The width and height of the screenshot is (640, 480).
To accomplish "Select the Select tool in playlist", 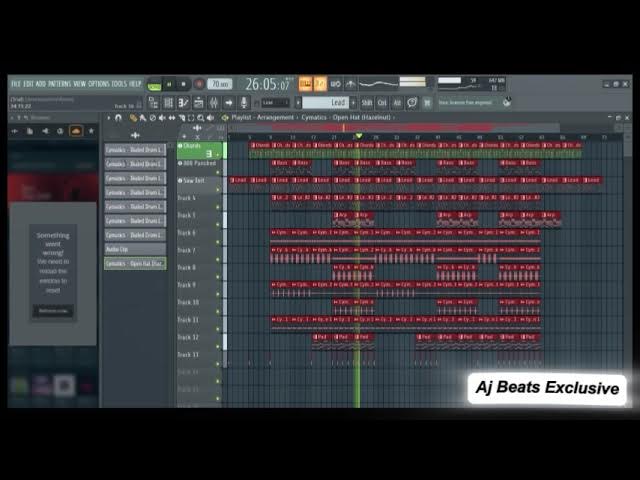I will pyautogui.click(x=191, y=118).
